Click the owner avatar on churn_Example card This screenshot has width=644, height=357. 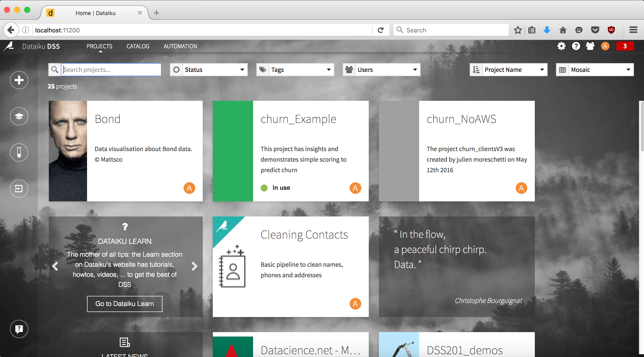tap(355, 188)
